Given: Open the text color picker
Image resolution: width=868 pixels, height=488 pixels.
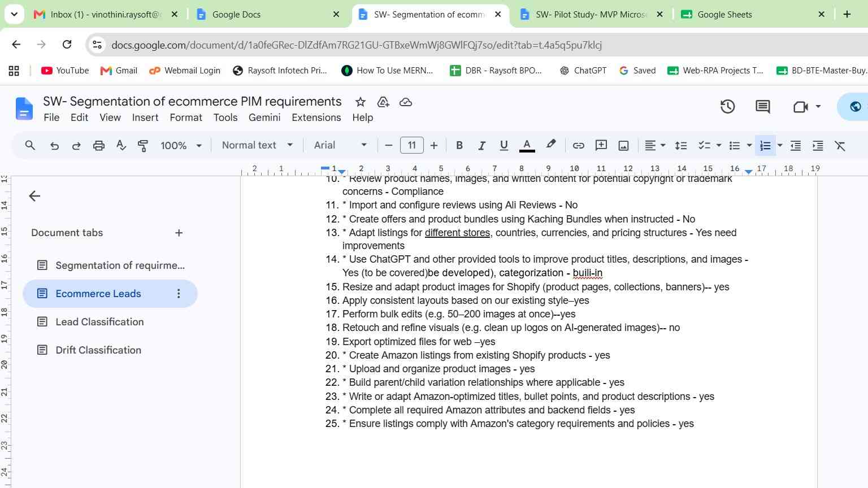Looking at the screenshot, I should [527, 145].
